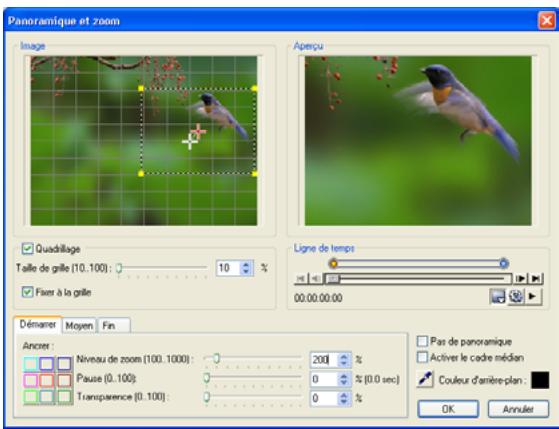Image resolution: width=559 pixels, height=429 pixels.
Task: Click the orange start keyframe marker
Action: pos(333,264)
